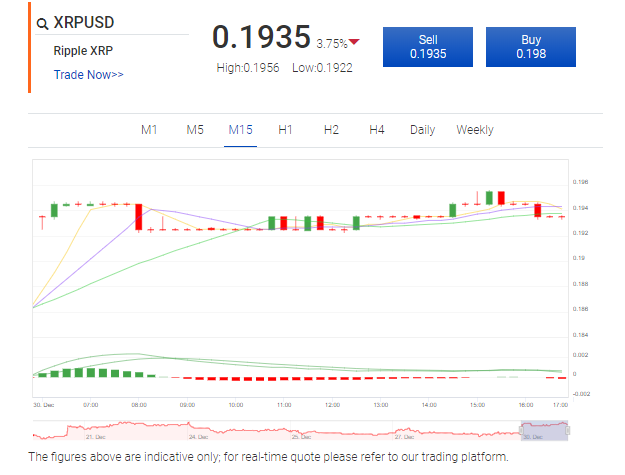Select the M15 timeframe tab

(240, 130)
